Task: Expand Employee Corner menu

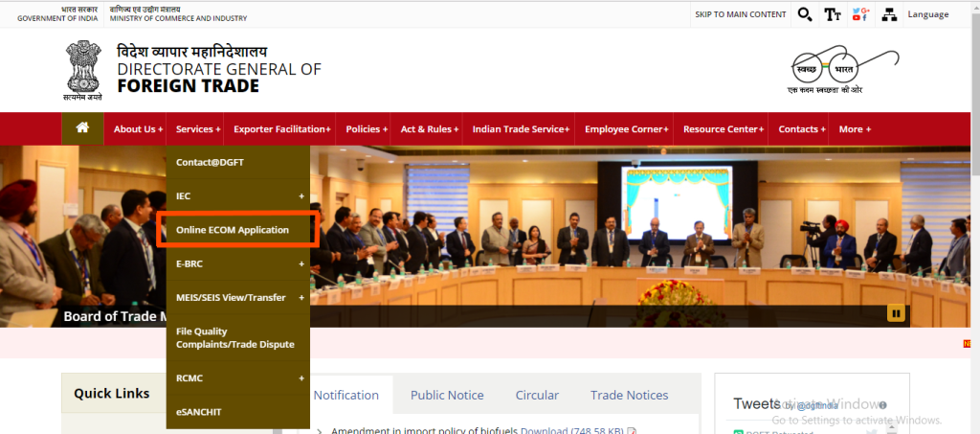Action: tap(626, 128)
